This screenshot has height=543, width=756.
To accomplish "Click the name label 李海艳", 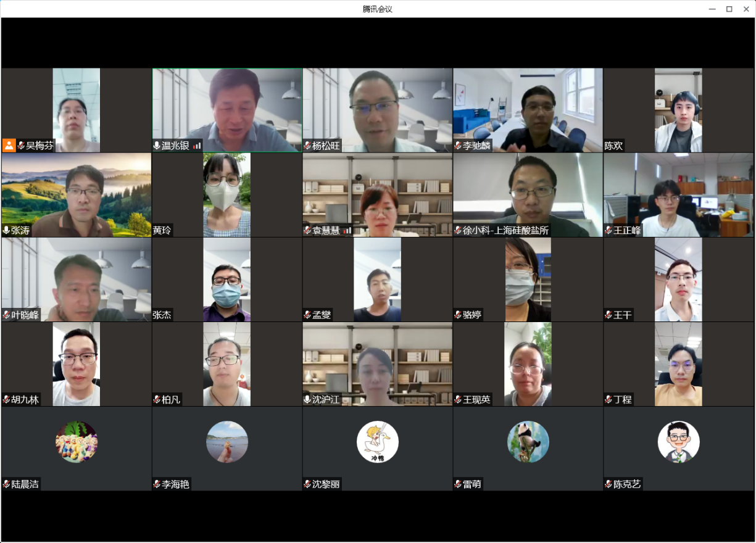I will pyautogui.click(x=175, y=484).
